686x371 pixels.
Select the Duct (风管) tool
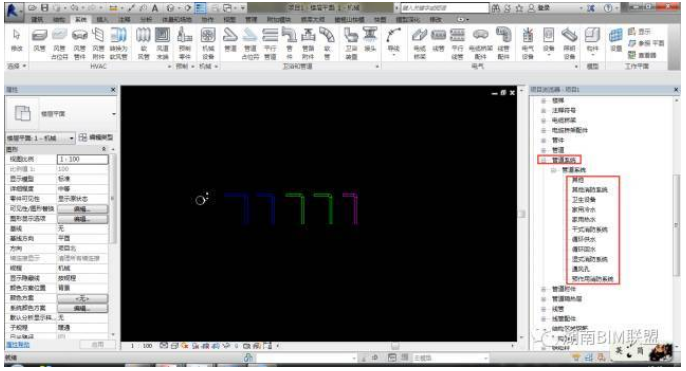[x=39, y=41]
